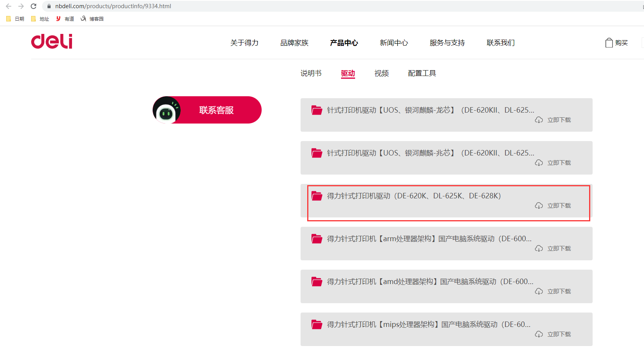Switch to the 配置工具 tab
The width and height of the screenshot is (644, 355).
click(422, 73)
